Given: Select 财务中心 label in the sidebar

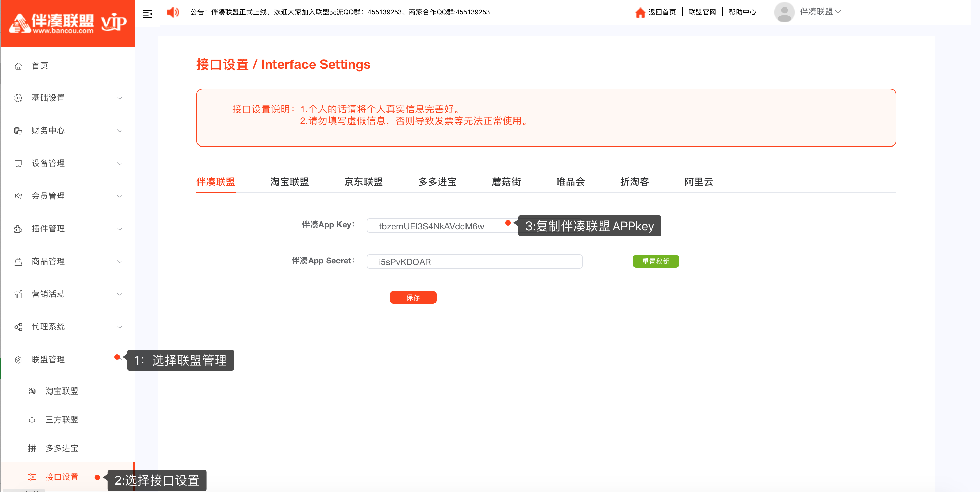Looking at the screenshot, I should pos(48,130).
